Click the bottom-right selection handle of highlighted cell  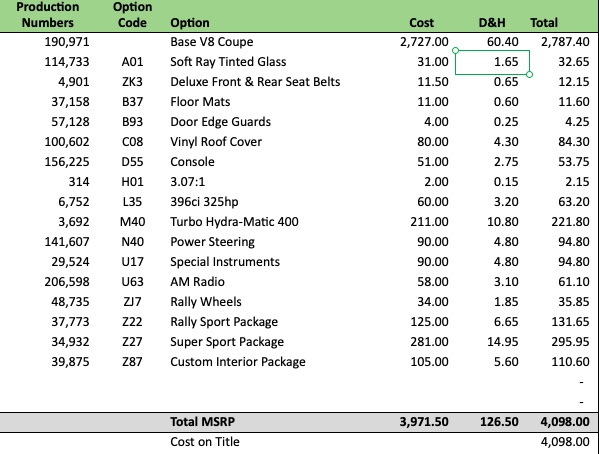click(529, 75)
